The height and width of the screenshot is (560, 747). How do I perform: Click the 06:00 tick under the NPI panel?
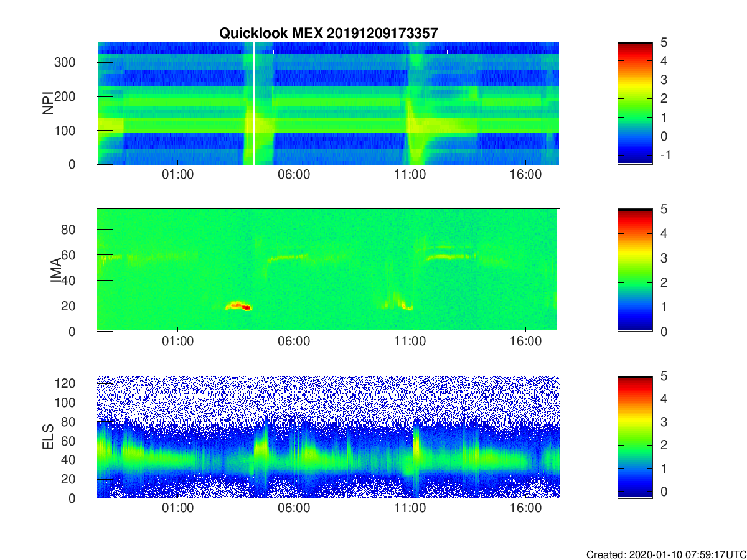click(x=294, y=175)
